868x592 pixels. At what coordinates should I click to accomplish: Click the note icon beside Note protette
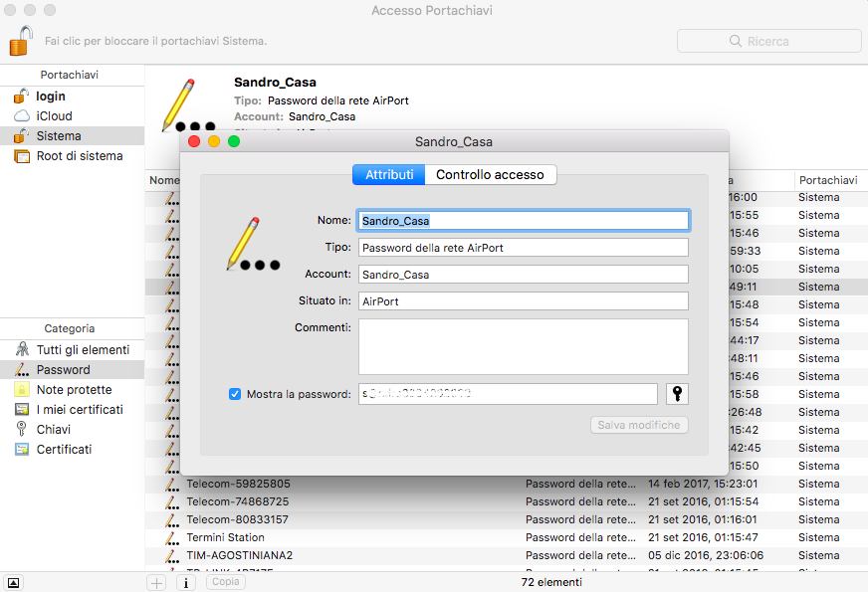[x=22, y=389]
